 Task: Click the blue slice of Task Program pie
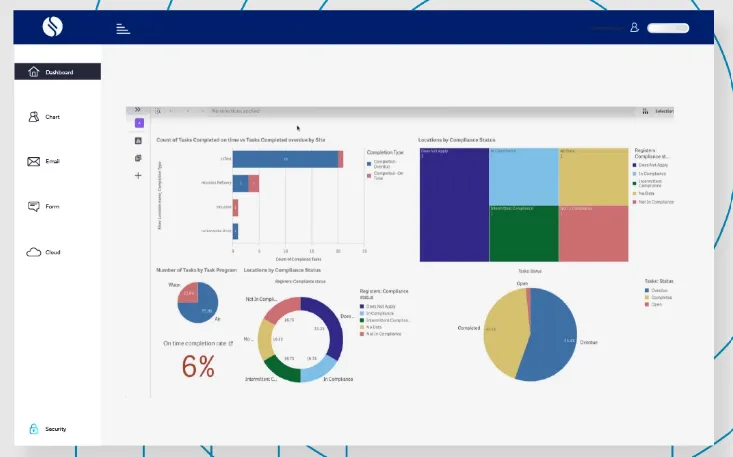point(203,311)
